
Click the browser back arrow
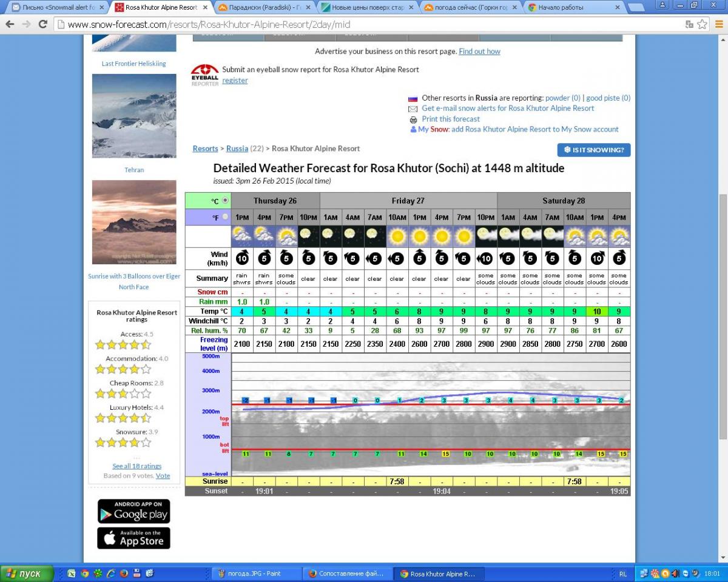click(x=10, y=24)
